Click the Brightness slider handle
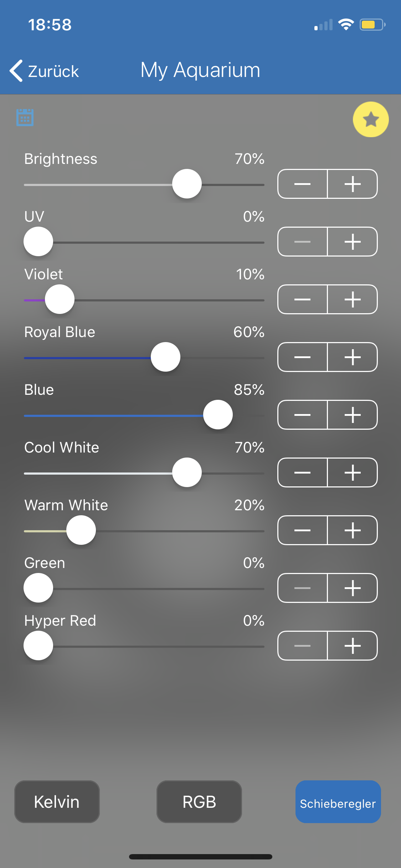 tap(187, 184)
